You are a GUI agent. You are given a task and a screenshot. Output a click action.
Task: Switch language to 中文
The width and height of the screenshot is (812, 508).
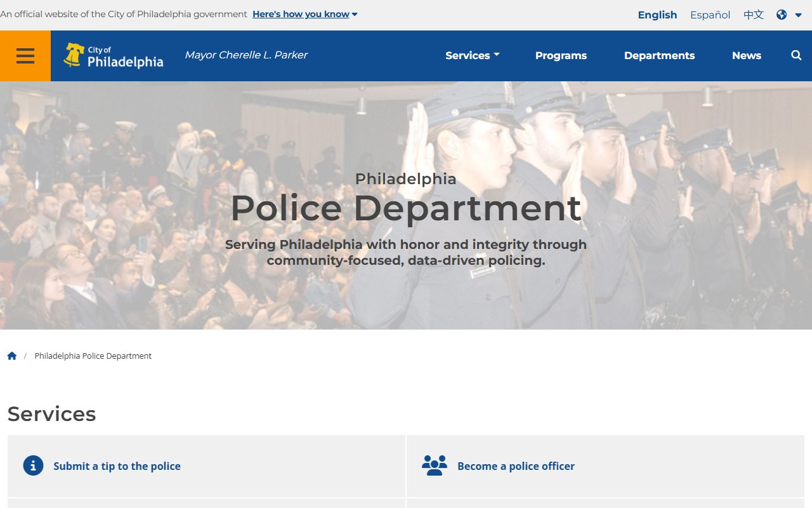(754, 15)
